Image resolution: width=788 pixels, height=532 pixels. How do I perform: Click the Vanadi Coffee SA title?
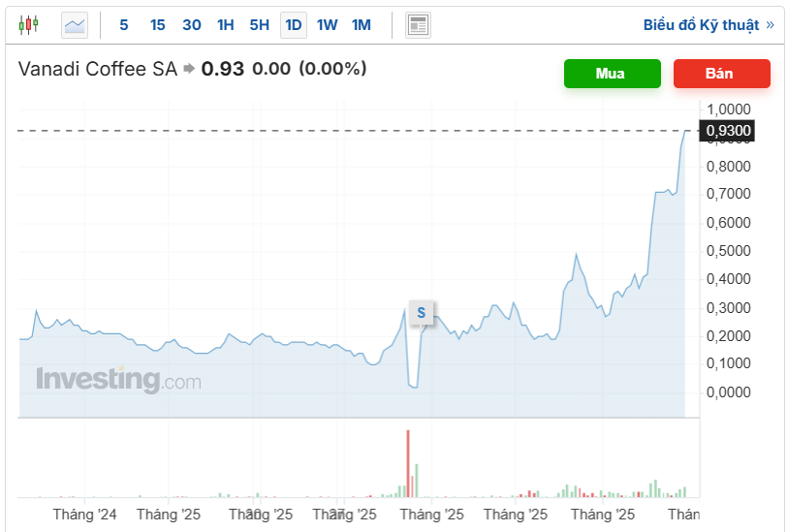coord(98,69)
